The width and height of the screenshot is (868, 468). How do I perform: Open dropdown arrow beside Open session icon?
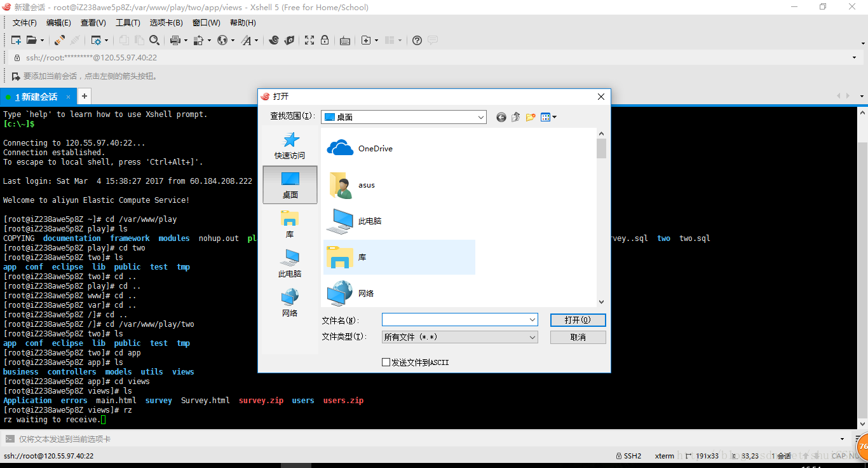(x=43, y=40)
